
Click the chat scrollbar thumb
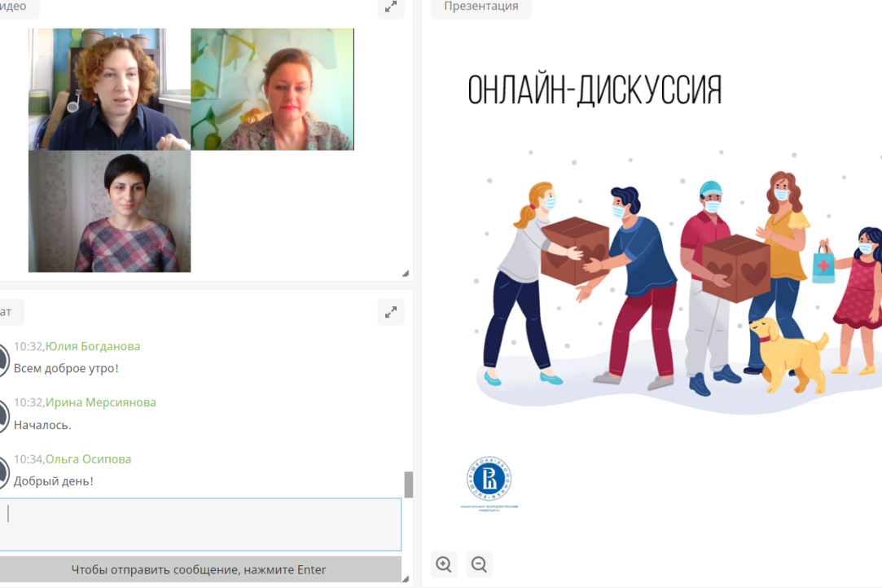[x=409, y=485]
